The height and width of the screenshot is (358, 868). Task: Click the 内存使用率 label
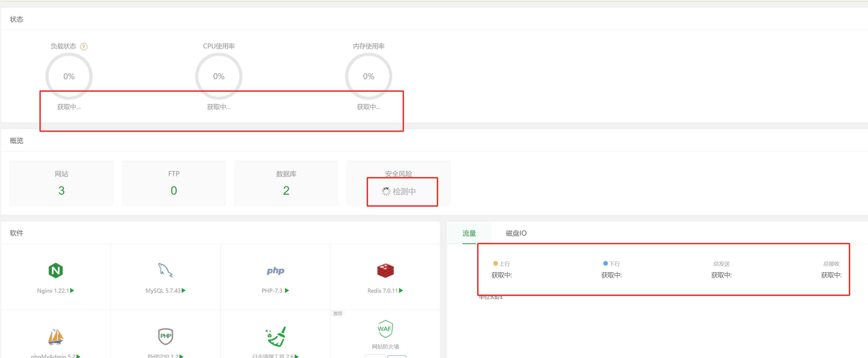(369, 46)
